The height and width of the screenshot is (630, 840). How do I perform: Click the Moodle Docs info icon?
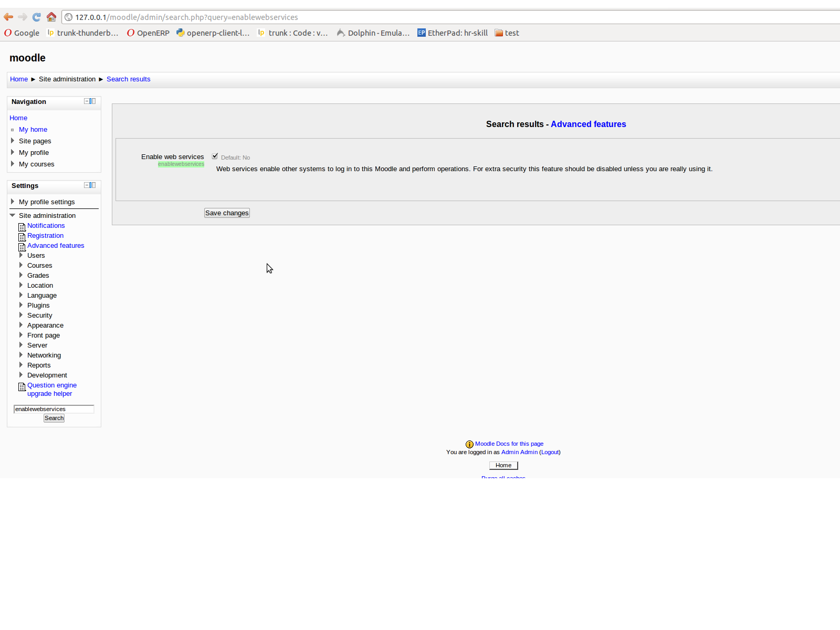(469, 444)
